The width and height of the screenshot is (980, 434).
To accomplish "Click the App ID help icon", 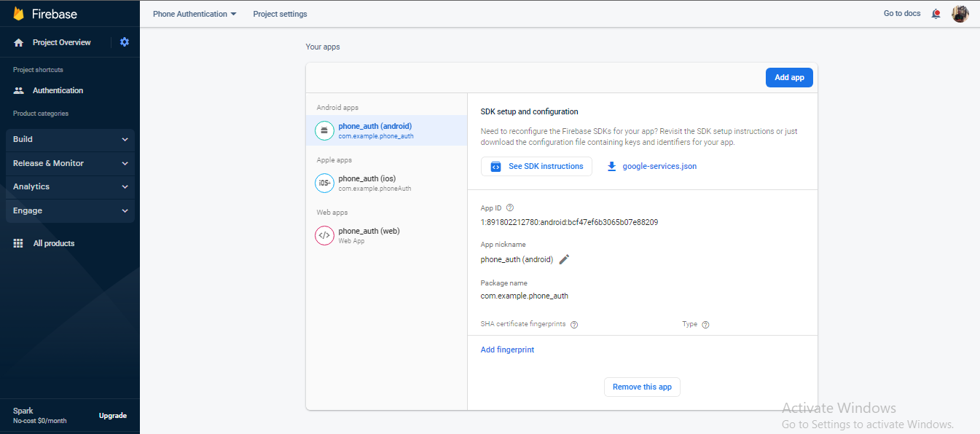I will [510, 208].
